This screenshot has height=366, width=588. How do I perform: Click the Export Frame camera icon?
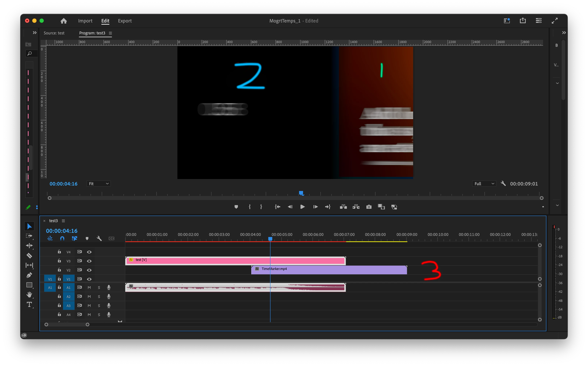[369, 207]
